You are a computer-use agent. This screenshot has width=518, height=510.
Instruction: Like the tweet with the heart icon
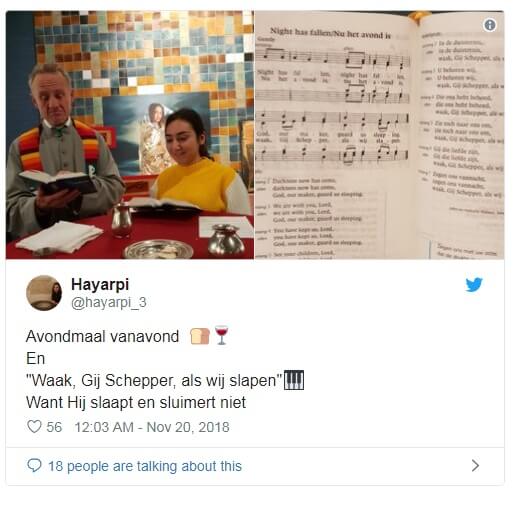tap(34, 427)
